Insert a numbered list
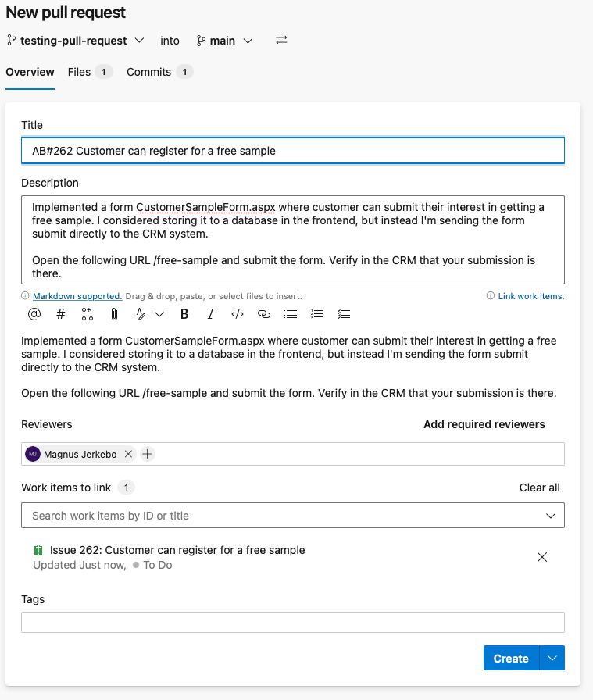Viewport: 593px width, 700px height. coord(317,314)
